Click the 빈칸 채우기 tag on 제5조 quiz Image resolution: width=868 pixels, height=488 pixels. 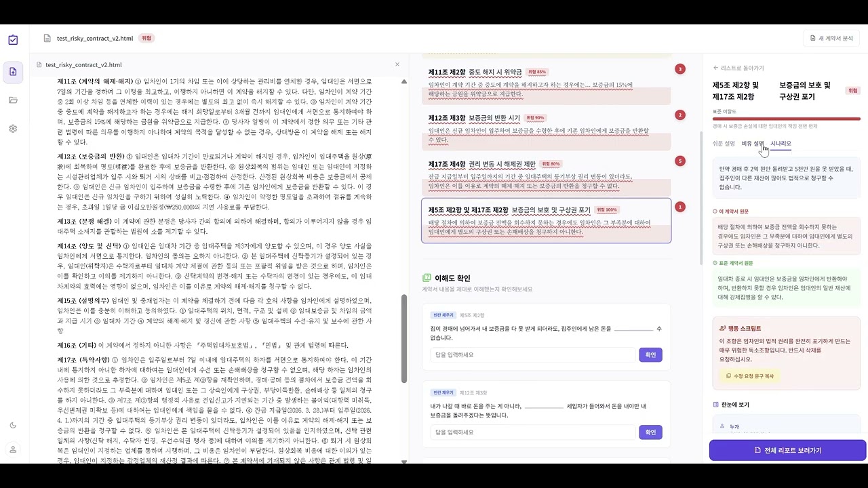(x=443, y=315)
